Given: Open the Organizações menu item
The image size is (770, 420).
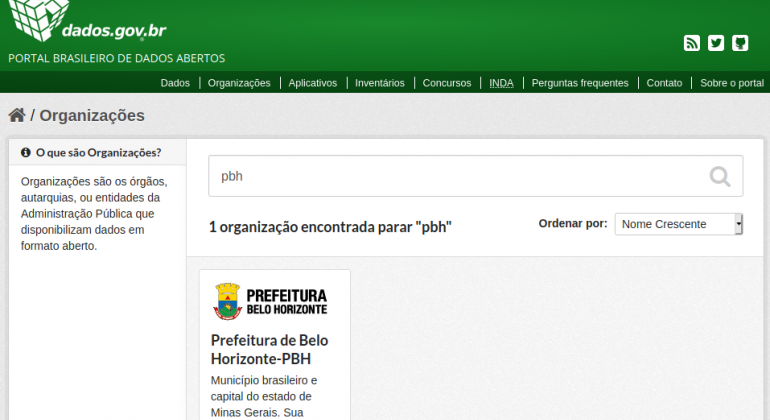Looking at the screenshot, I should (x=239, y=83).
